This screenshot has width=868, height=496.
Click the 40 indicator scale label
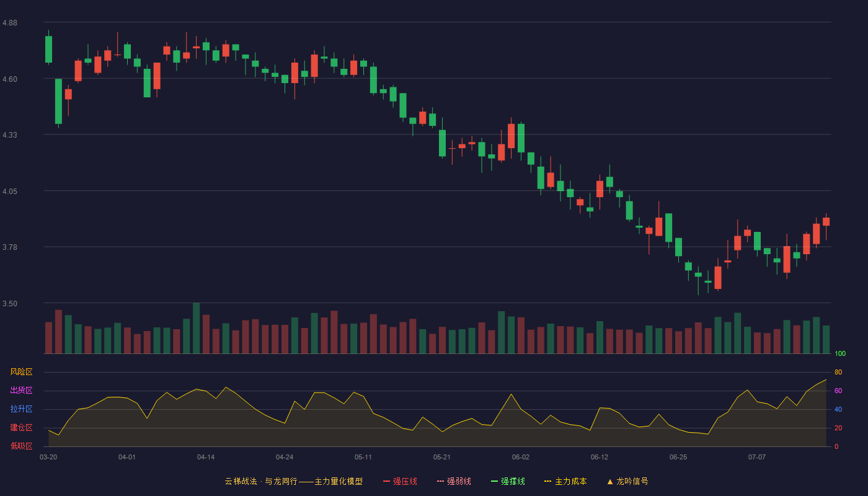(x=838, y=409)
